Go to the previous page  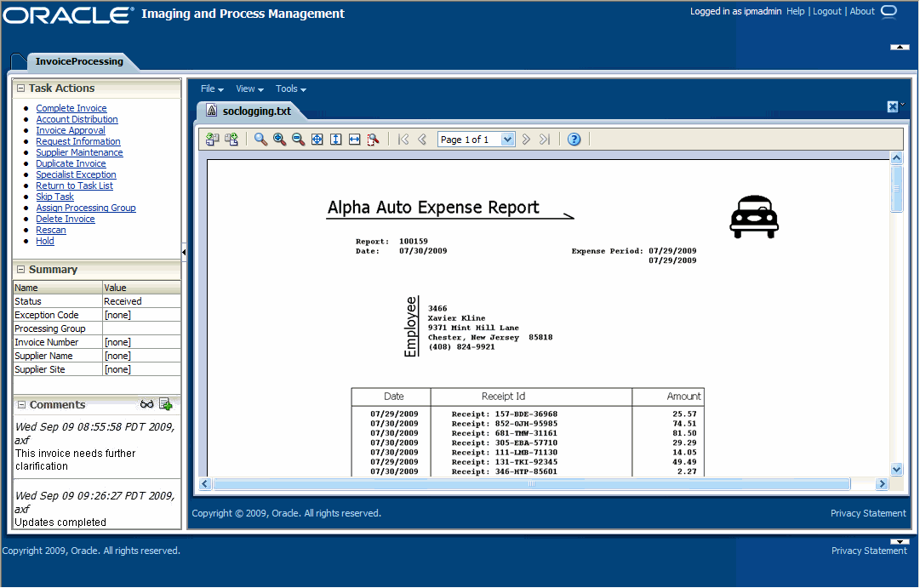tap(422, 139)
